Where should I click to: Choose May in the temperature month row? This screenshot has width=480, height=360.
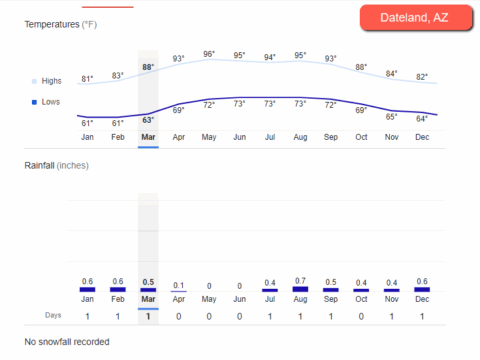209,137
